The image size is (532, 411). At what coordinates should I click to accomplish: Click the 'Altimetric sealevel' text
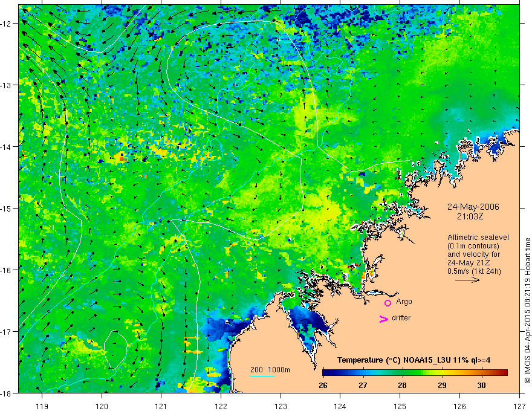click(478, 238)
